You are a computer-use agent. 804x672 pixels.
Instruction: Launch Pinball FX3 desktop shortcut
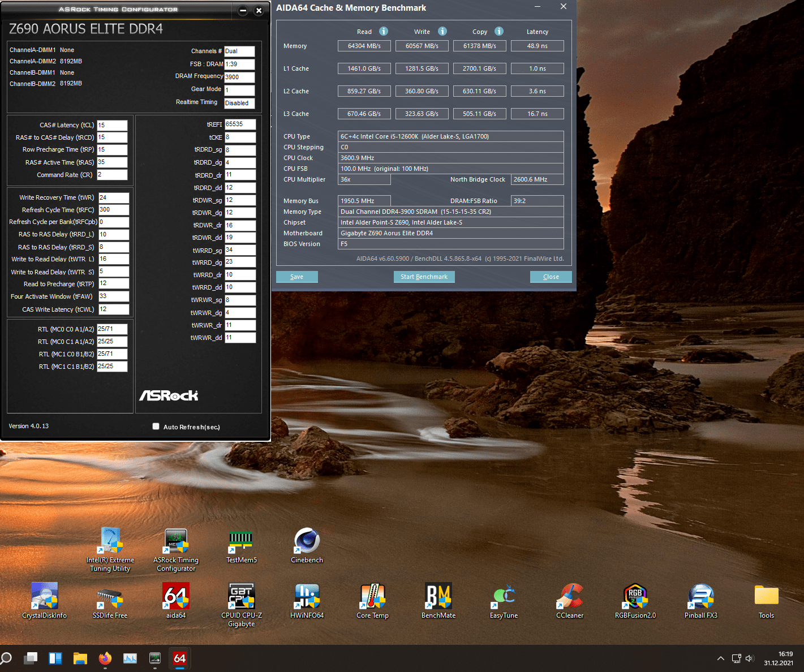coord(701,601)
